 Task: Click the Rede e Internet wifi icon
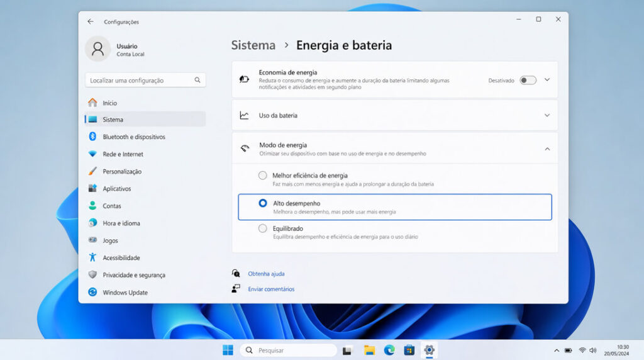93,154
